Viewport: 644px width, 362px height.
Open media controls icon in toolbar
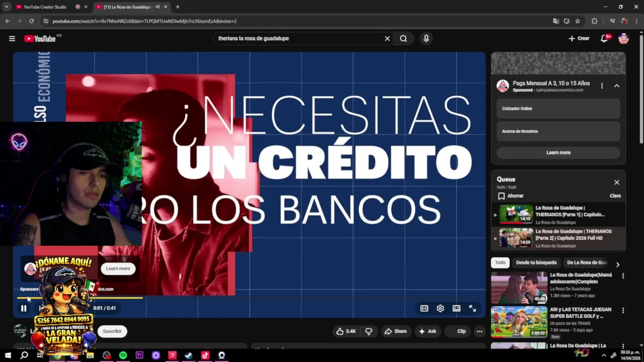[x=612, y=21]
